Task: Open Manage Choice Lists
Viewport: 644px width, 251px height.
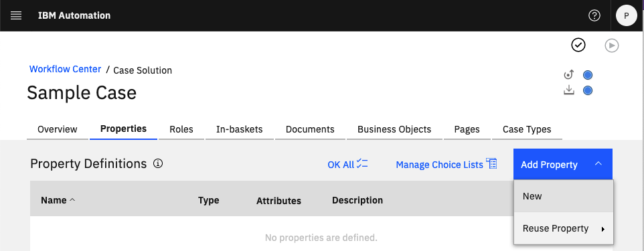Action: pyautogui.click(x=447, y=164)
